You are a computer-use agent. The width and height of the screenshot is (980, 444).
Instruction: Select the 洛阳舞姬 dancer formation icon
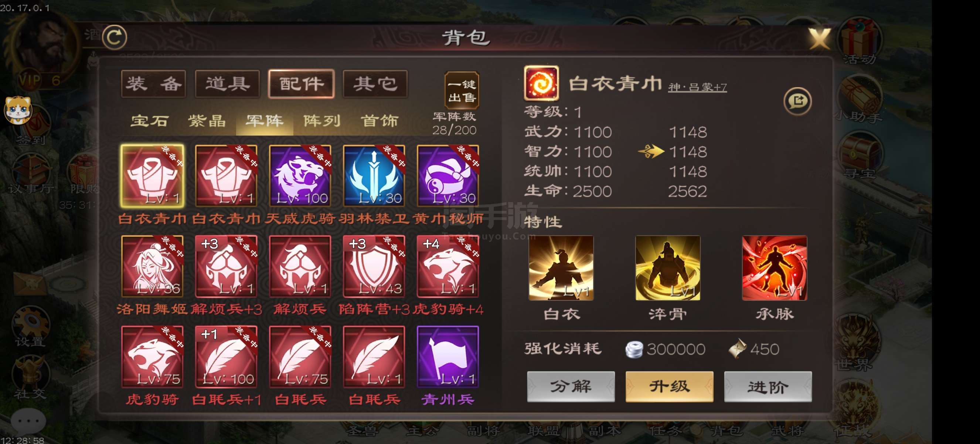[x=152, y=266]
